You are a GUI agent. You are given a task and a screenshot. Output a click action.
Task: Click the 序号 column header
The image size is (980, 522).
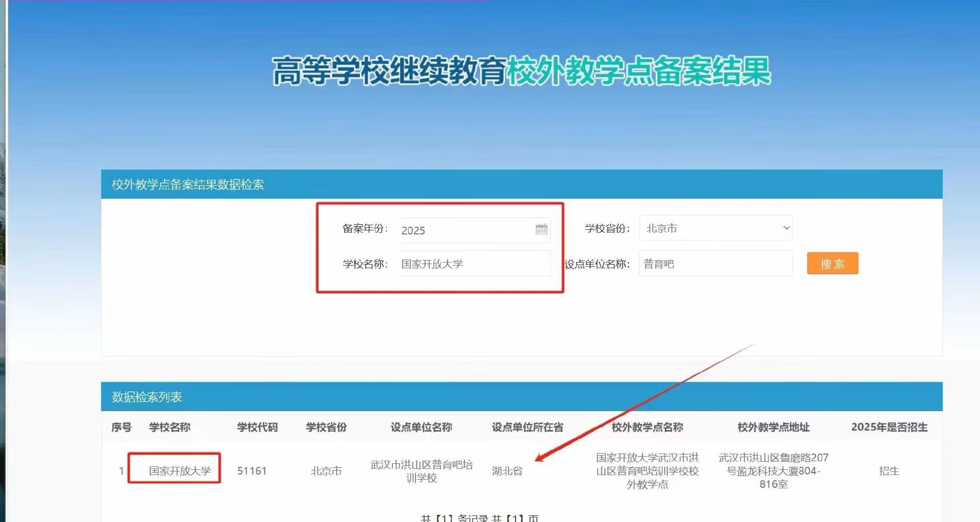coord(121,427)
